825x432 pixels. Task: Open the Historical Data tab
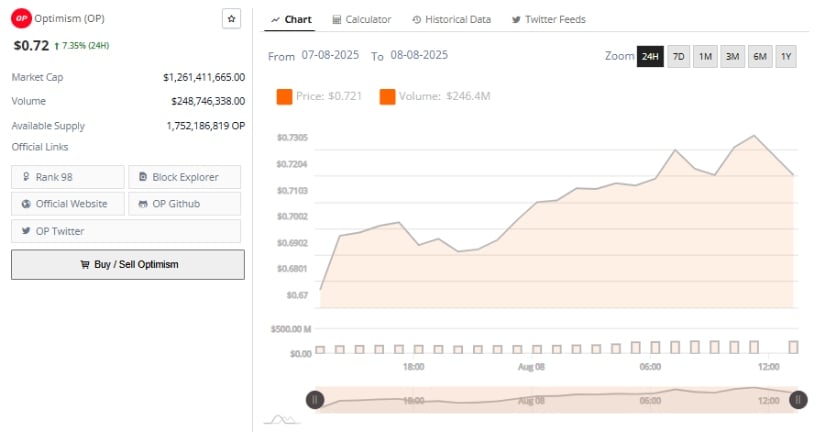coord(451,19)
